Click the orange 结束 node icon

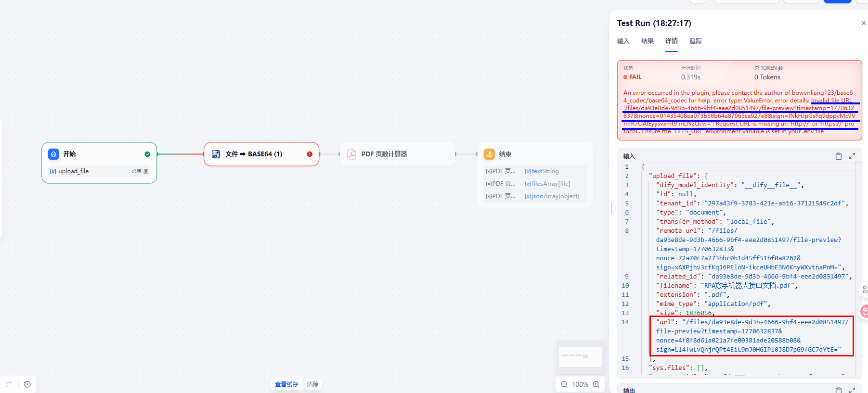point(489,154)
